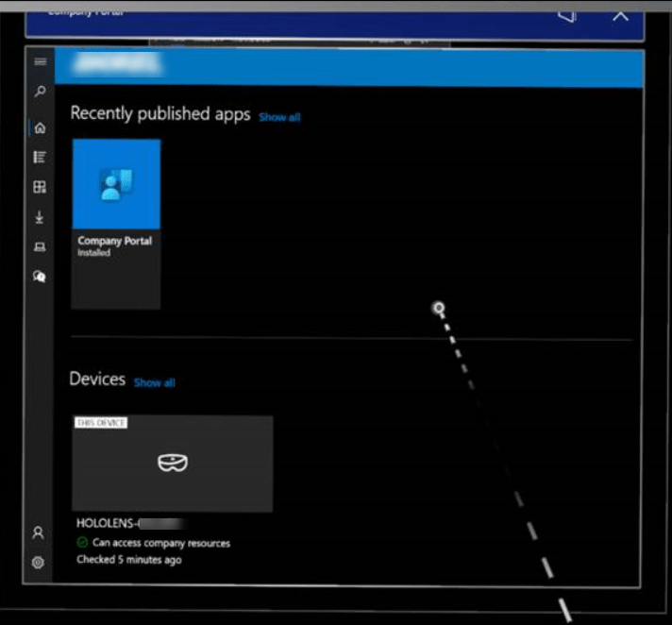Select the HoloLens device tile

pyautogui.click(x=172, y=464)
